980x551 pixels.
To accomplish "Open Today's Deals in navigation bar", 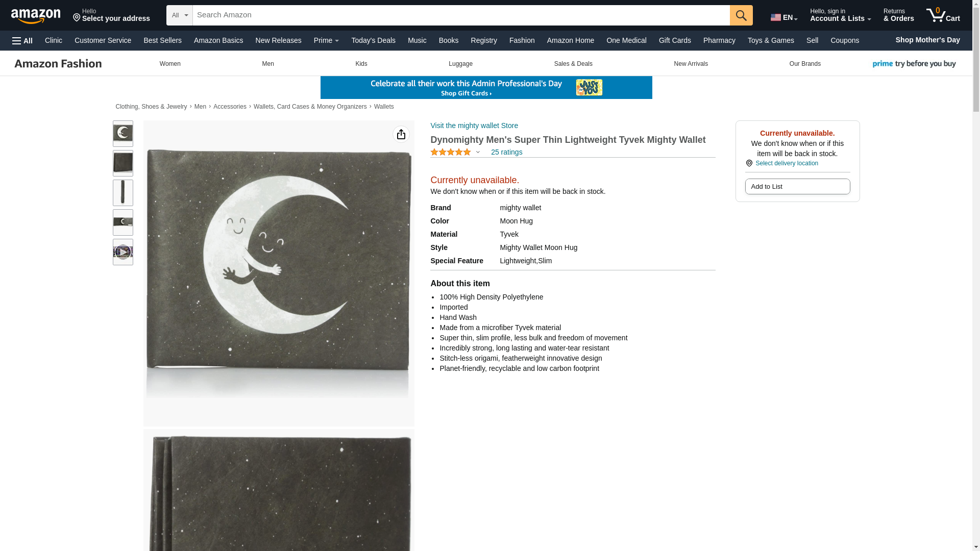I will (373, 40).
